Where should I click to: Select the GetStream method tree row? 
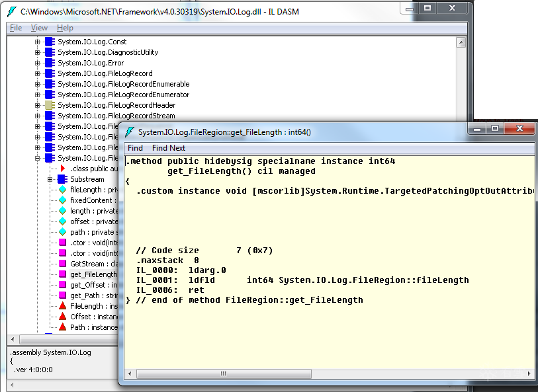pos(93,264)
